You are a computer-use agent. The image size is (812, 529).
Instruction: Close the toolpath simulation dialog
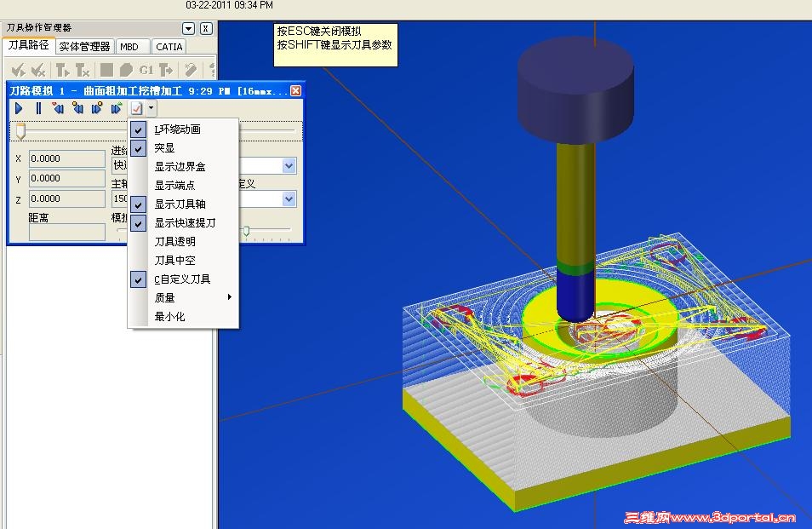pos(295,90)
